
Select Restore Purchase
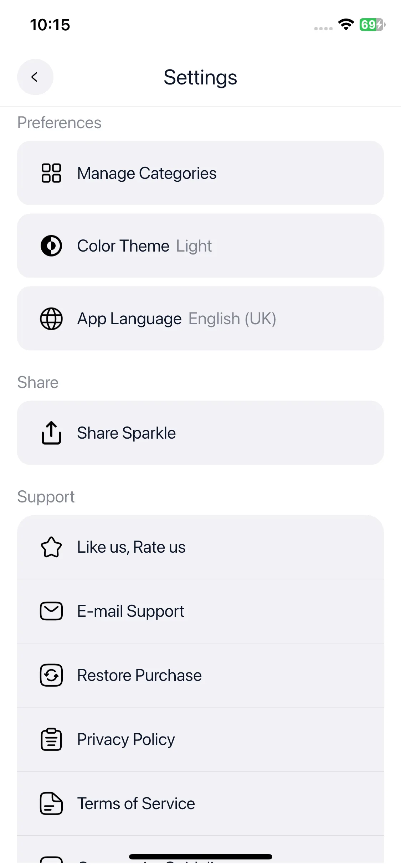click(200, 675)
